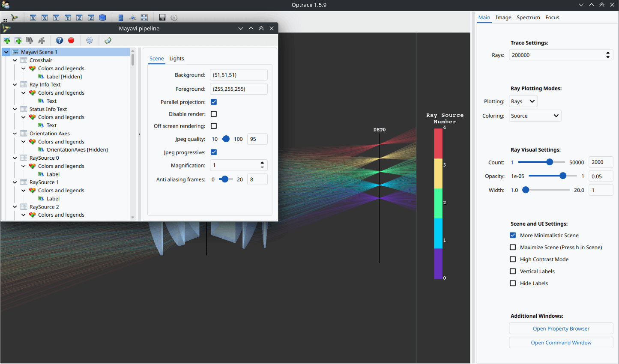The width and height of the screenshot is (619, 364).
Task: Click the Foreground color field (255,255,255)
Action: pos(239,89)
